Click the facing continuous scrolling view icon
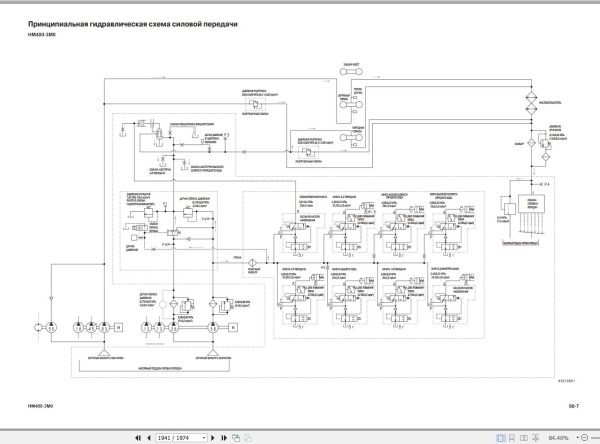Screen dimensions: 600x444 tap(535, 437)
